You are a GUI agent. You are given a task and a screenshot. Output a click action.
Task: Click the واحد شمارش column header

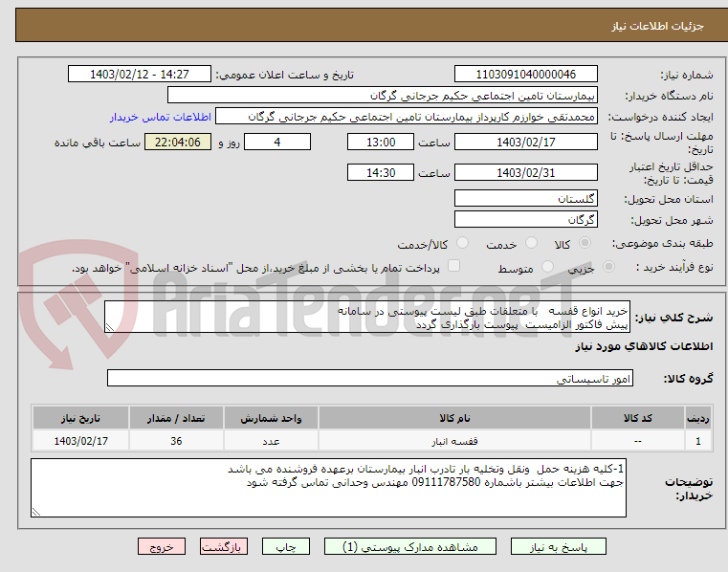point(271,418)
